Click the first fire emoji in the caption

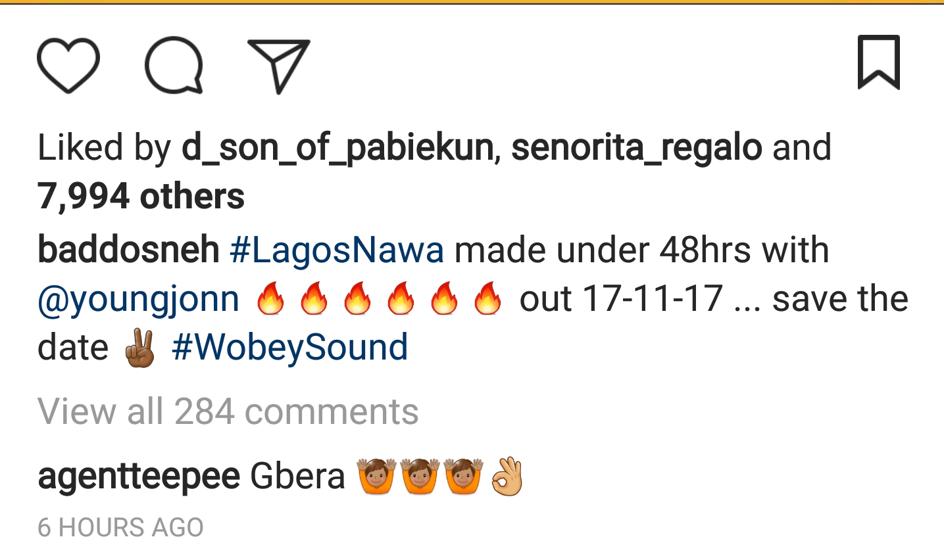[270, 300]
